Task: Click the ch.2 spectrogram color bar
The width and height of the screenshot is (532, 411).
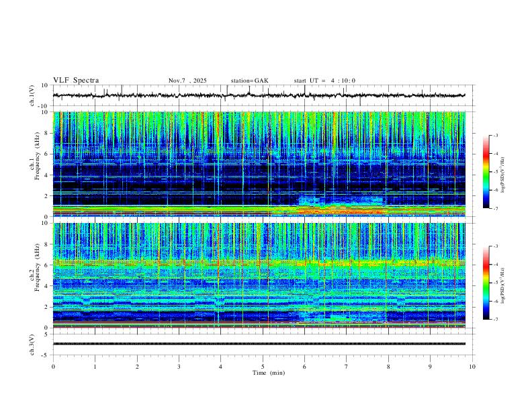Action: pyautogui.click(x=486, y=283)
